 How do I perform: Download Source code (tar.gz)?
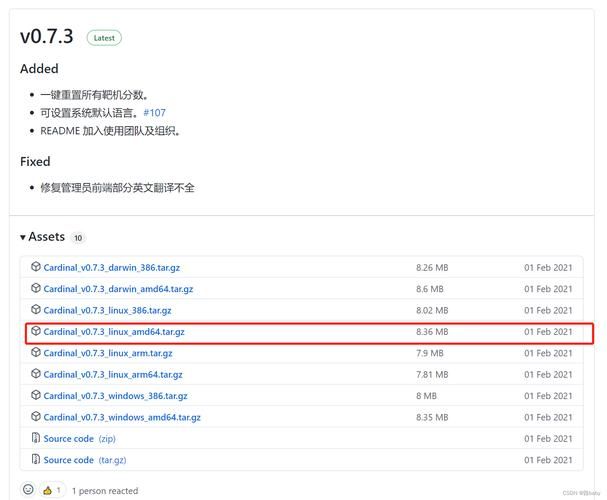coord(85,460)
